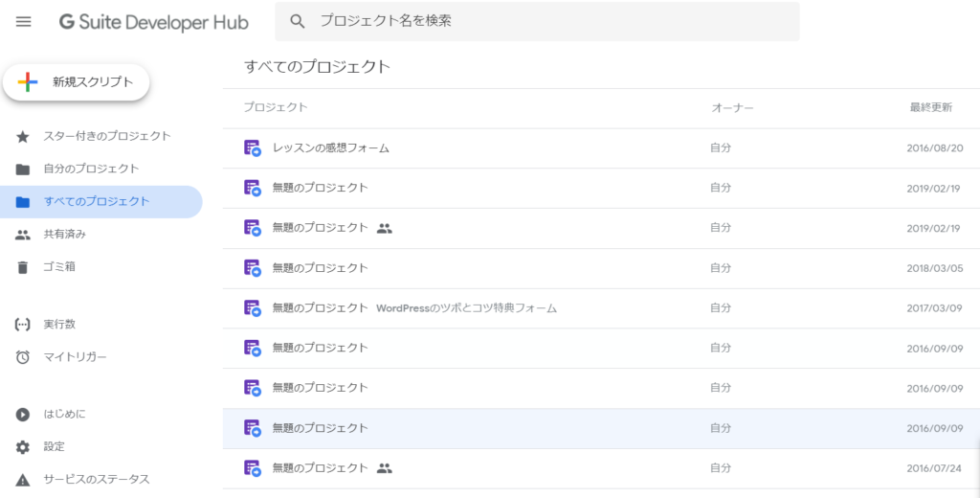The height and width of the screenshot is (498, 980).
Task: Click the warning triangle icon for サービスのステータス
Action: (23, 480)
